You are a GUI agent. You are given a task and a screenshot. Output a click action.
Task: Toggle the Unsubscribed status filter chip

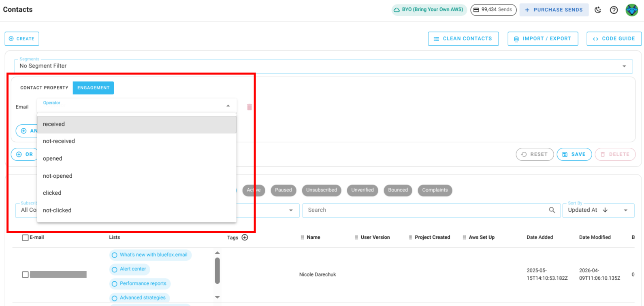tap(322, 190)
